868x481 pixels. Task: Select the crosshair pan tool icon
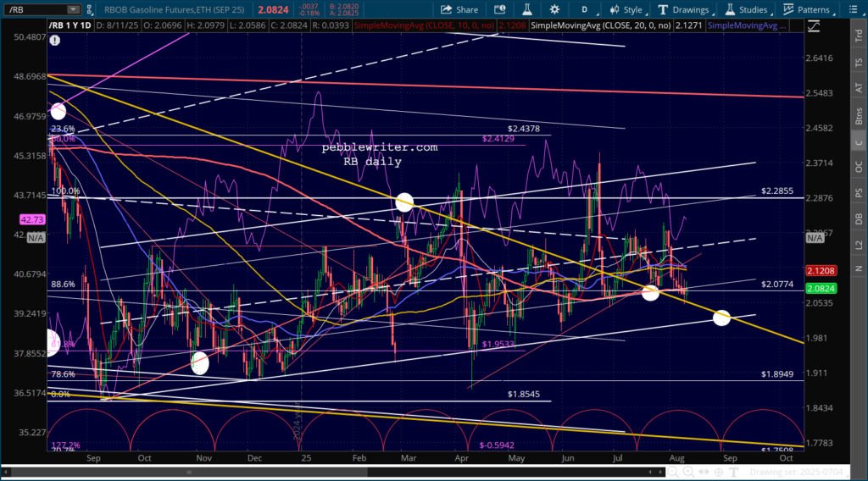[719, 473]
